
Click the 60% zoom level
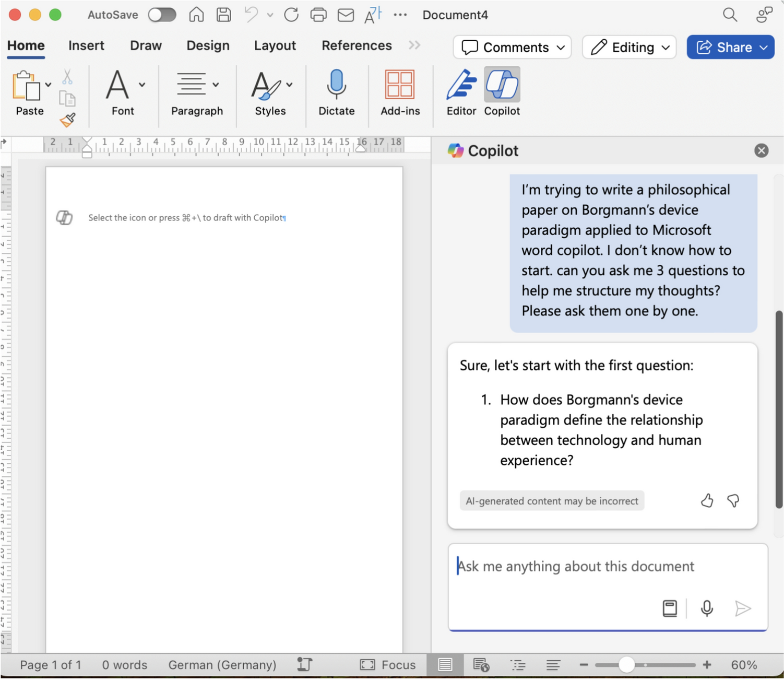(x=744, y=665)
